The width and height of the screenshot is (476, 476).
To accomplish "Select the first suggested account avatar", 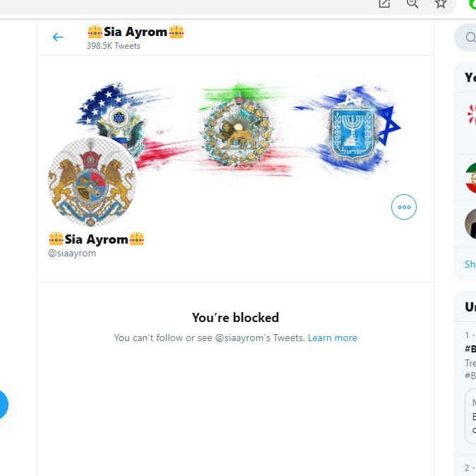I will [x=471, y=115].
